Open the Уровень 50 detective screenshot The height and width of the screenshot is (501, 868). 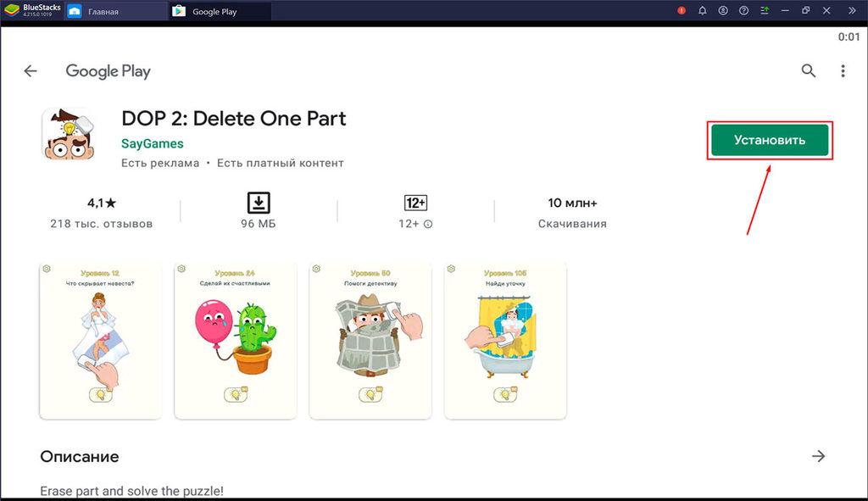tap(370, 341)
